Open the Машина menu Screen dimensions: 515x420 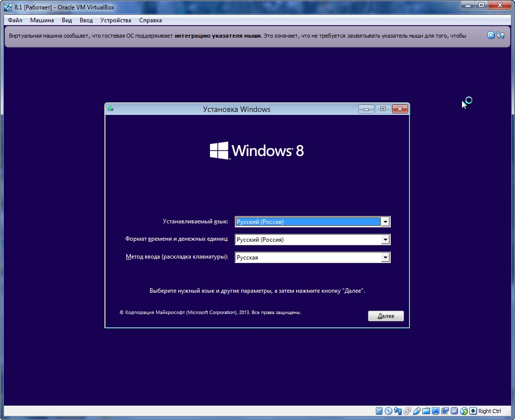click(x=42, y=20)
